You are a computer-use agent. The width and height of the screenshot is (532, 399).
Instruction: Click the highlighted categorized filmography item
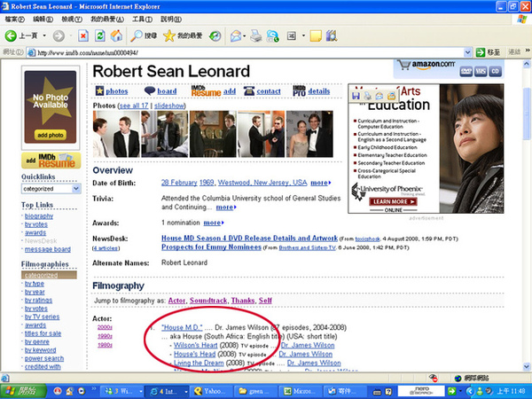(x=49, y=275)
